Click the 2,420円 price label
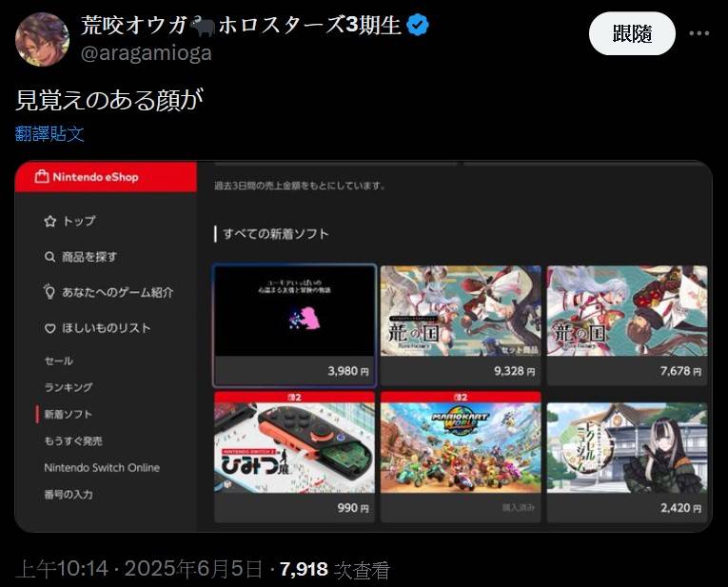Screen dimensions: 728x587 (680, 508)
